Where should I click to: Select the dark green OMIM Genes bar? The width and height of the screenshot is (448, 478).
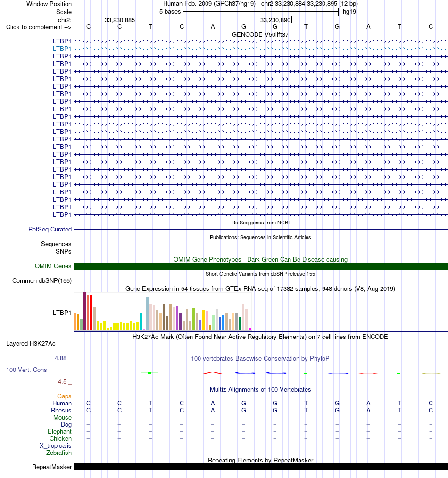point(260,266)
